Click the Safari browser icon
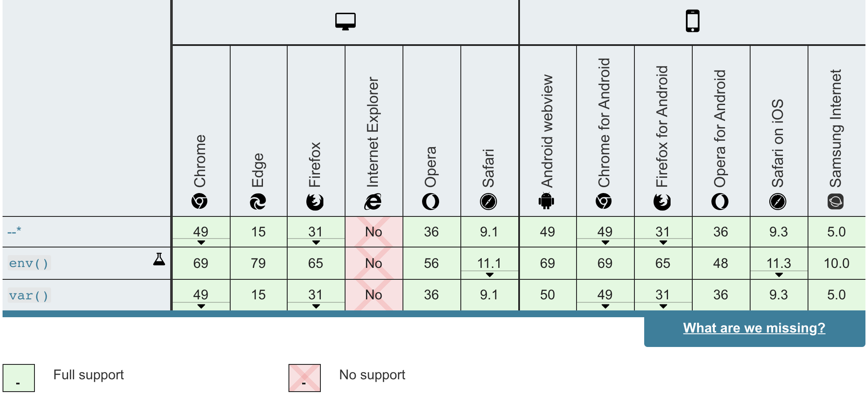This screenshot has height=398, width=868. [489, 202]
